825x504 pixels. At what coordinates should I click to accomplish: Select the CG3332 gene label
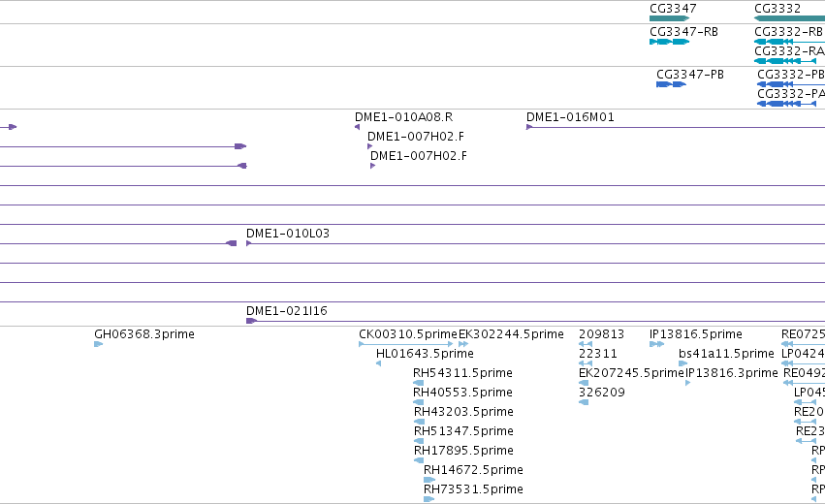coord(777,9)
